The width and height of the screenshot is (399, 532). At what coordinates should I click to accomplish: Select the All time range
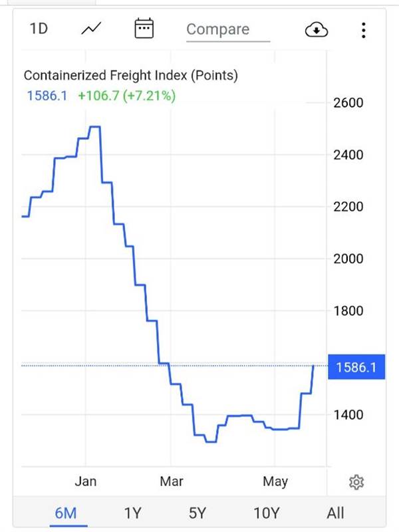(x=335, y=513)
